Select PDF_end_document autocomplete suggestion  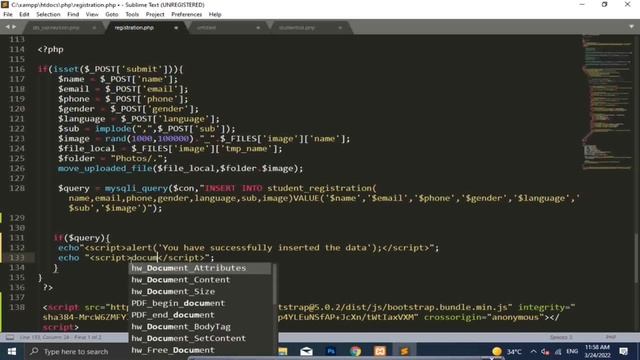pyautogui.click(x=200, y=315)
